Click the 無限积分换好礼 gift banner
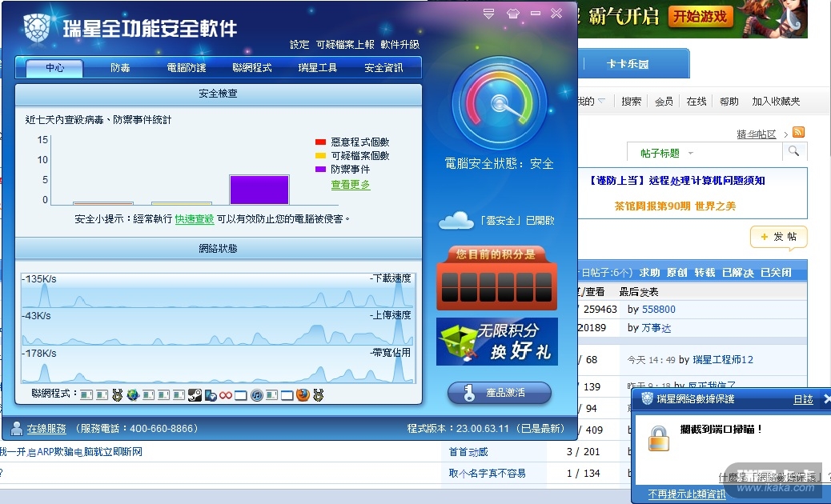Viewport: 831px width, 504px height. point(497,342)
